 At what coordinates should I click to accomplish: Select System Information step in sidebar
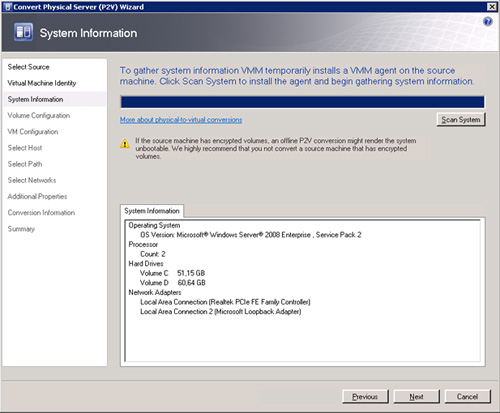[35, 99]
